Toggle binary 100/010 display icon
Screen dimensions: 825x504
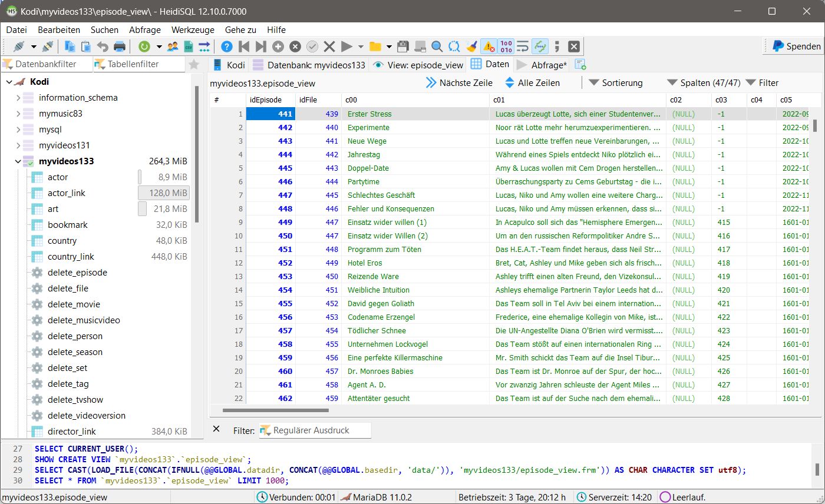coord(506,47)
